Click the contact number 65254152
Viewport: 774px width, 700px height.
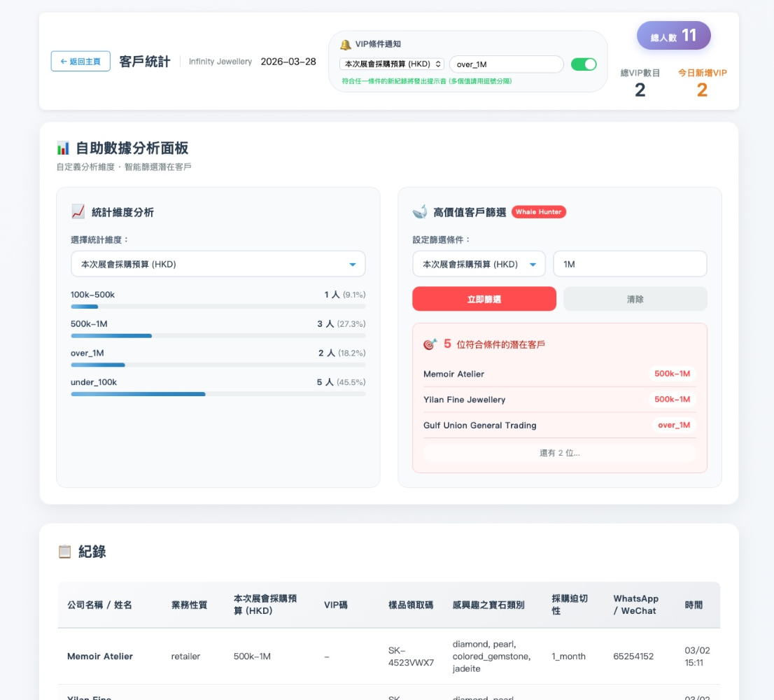[x=633, y=656]
